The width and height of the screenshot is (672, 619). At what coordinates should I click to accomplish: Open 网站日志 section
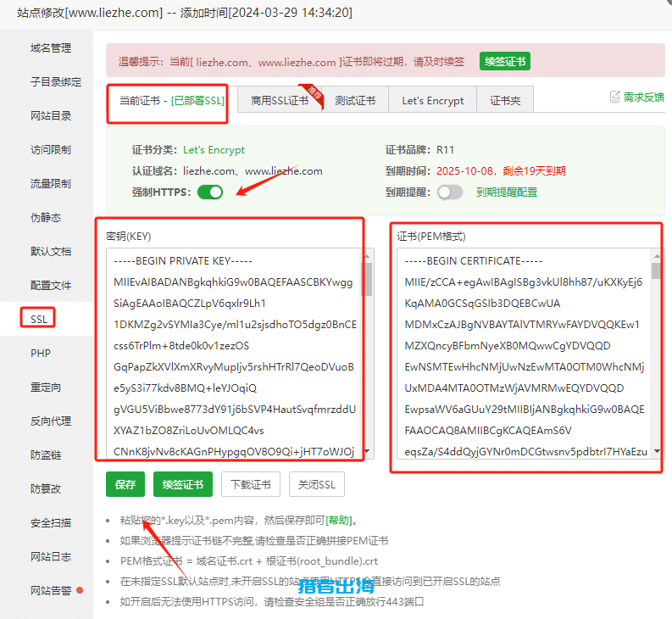coord(51,556)
